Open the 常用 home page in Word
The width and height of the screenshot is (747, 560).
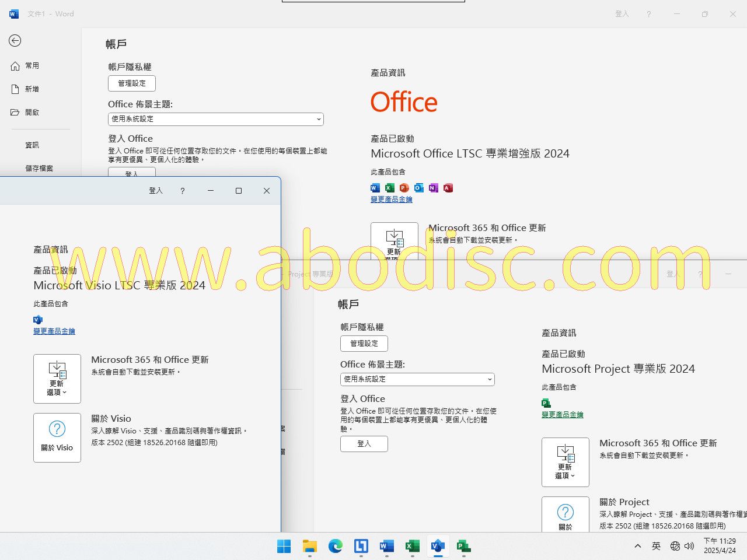(x=25, y=66)
